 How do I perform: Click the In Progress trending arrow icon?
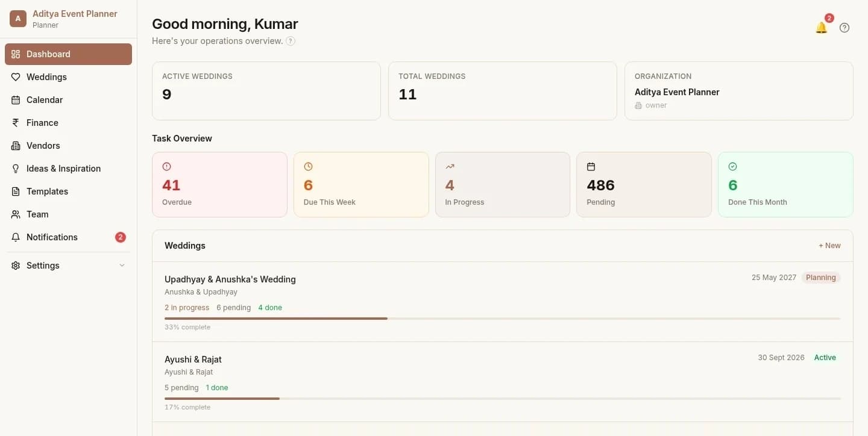[x=450, y=166]
